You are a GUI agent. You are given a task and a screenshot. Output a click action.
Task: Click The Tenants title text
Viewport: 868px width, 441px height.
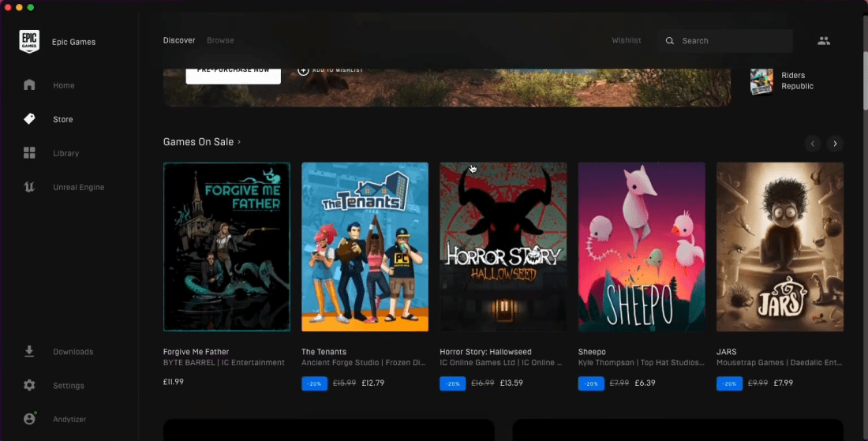pyautogui.click(x=324, y=351)
